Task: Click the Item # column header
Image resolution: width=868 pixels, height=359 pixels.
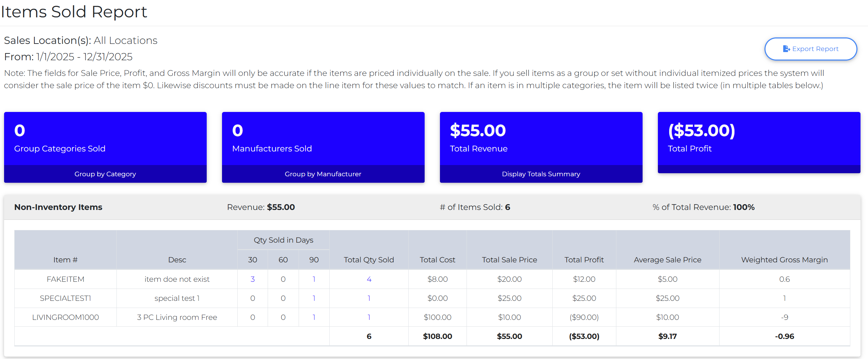Action: tap(65, 260)
